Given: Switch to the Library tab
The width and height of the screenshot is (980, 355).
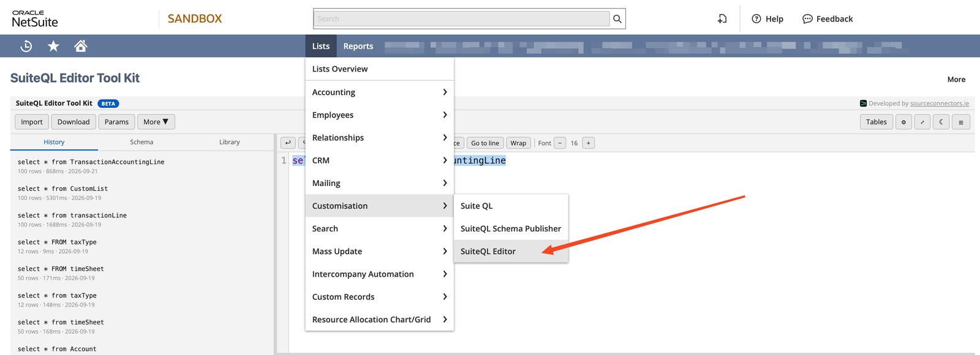Looking at the screenshot, I should pyautogui.click(x=230, y=142).
